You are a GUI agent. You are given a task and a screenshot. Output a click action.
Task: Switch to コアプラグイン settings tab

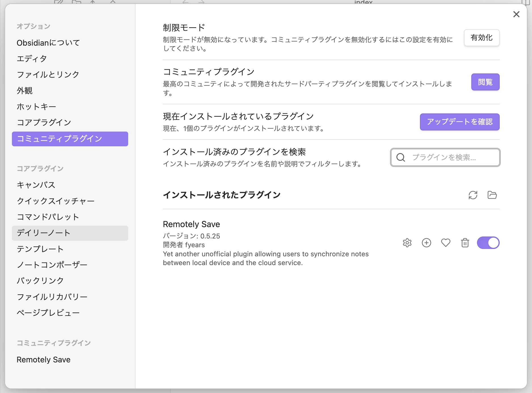[44, 122]
